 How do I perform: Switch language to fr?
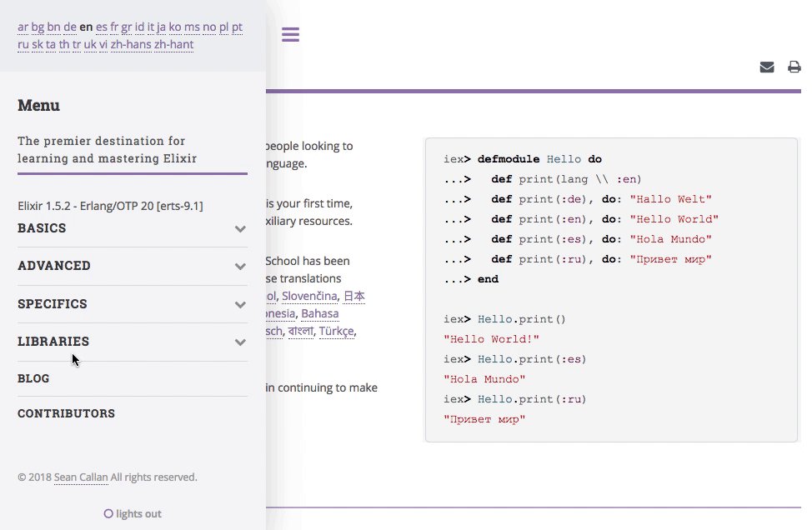[x=114, y=27]
